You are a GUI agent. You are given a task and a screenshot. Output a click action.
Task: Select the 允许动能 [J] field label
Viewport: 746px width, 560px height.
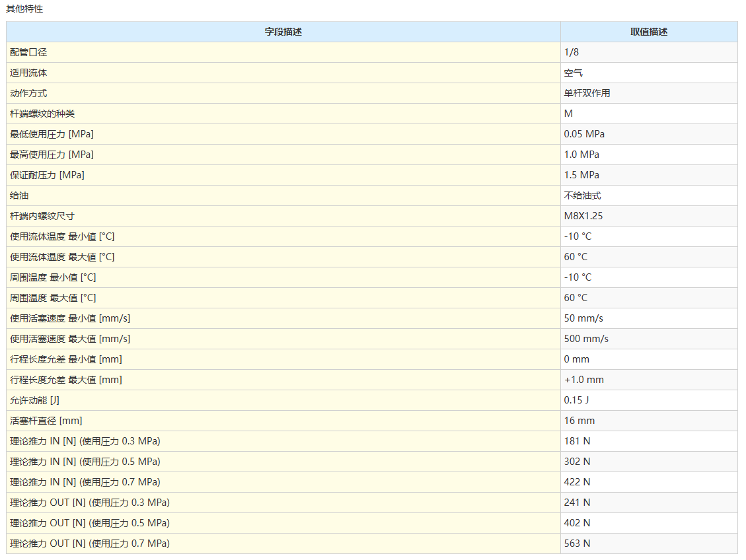tap(35, 400)
